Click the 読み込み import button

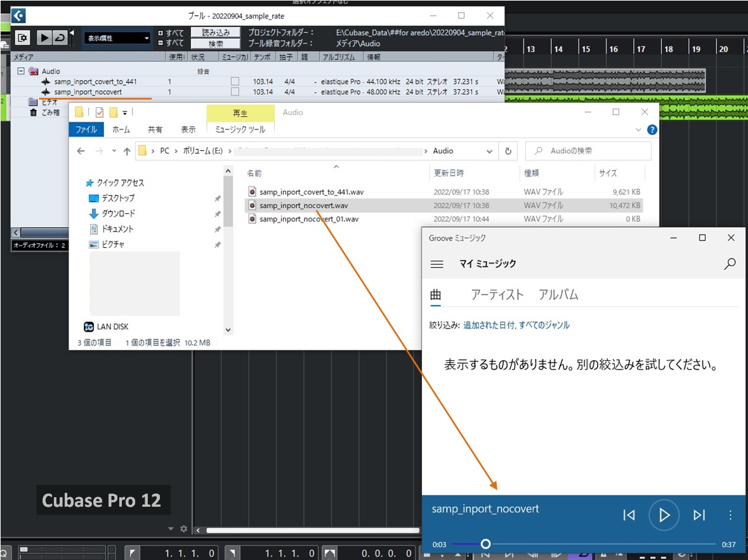point(216,32)
